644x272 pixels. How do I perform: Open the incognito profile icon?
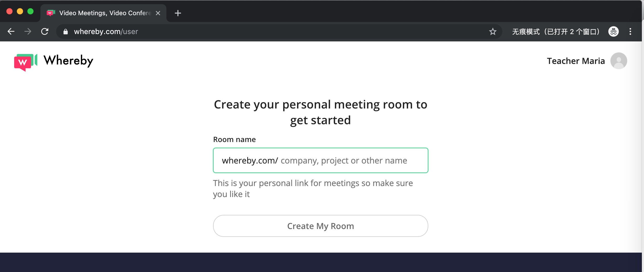click(613, 31)
